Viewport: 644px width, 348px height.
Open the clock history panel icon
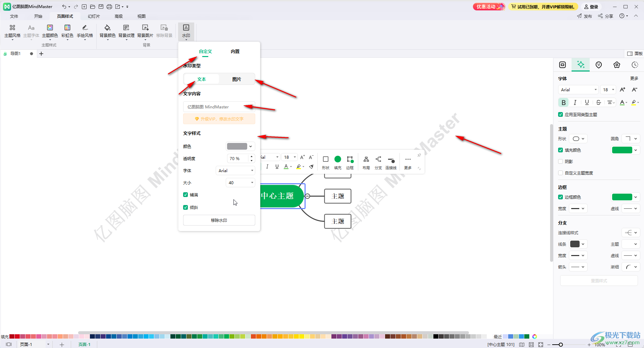(x=635, y=65)
